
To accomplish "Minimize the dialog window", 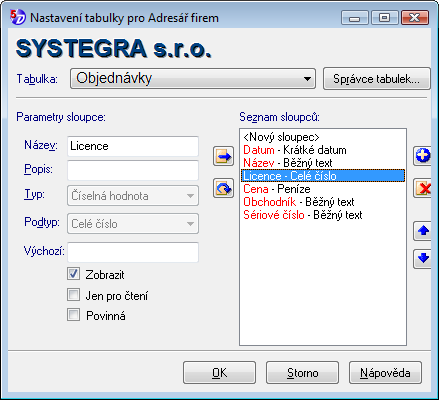I will coord(355,18).
